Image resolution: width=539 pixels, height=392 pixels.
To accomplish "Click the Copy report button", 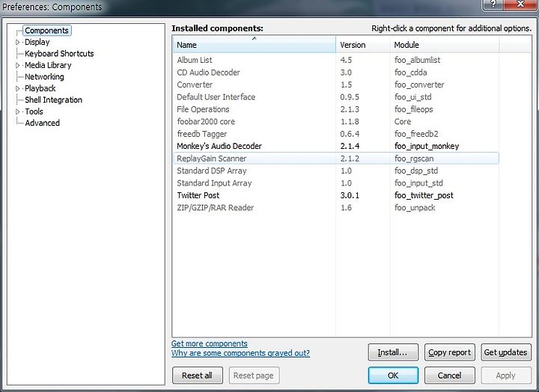I will click(x=450, y=352).
